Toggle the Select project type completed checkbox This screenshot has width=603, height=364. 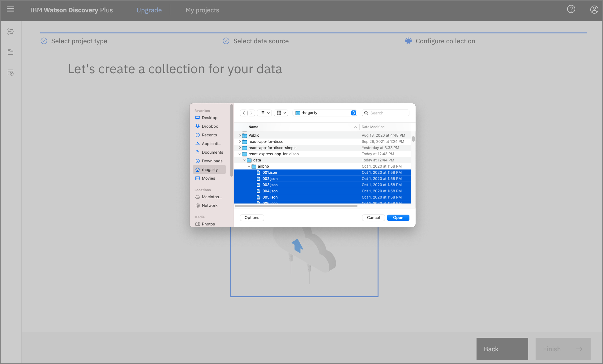click(x=43, y=41)
